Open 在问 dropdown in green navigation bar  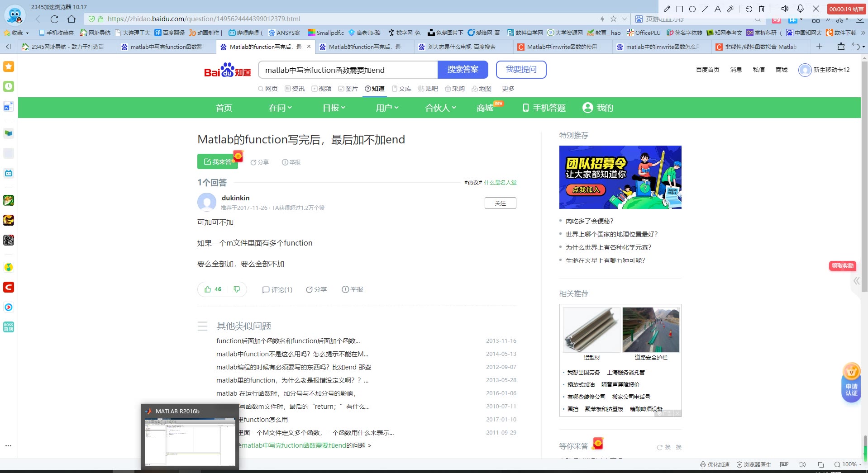(x=280, y=108)
